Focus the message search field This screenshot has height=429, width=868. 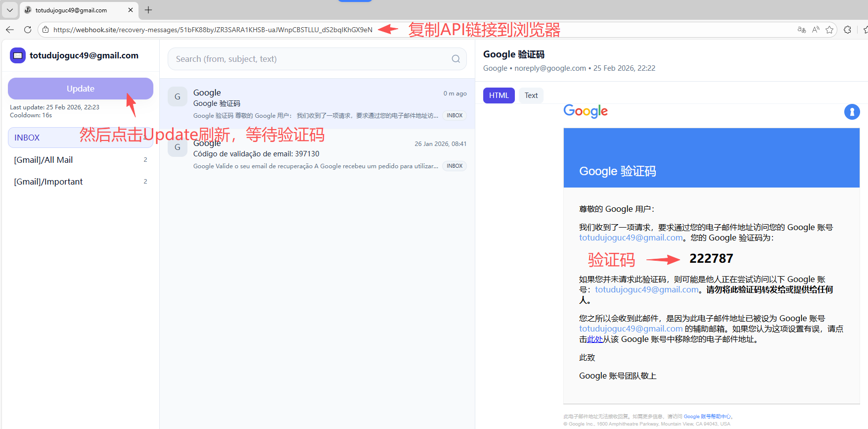coord(317,59)
